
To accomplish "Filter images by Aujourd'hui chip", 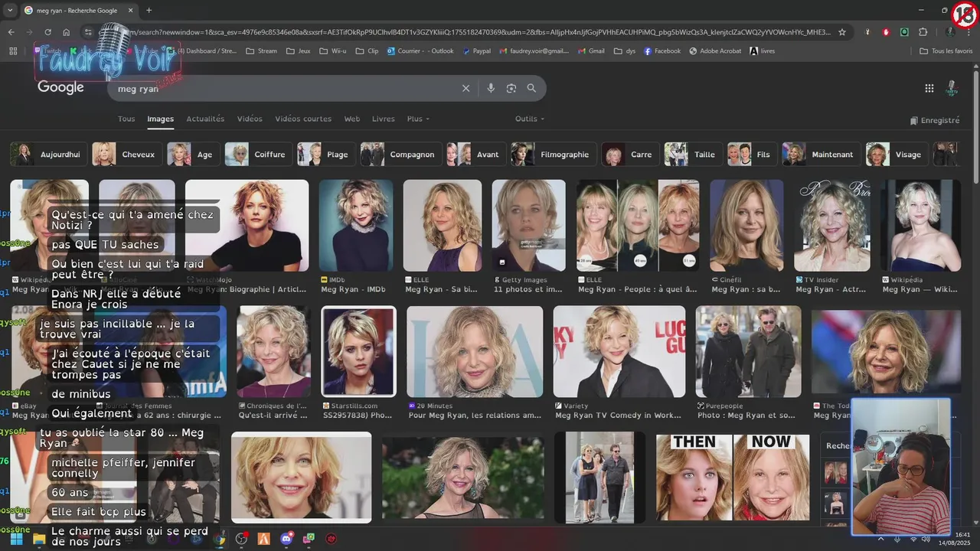I will click(x=49, y=155).
